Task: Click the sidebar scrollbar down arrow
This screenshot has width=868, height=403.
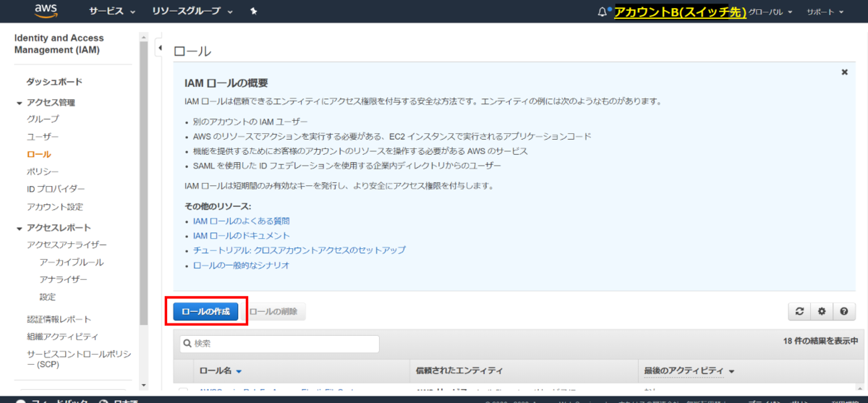Action: coord(143,385)
